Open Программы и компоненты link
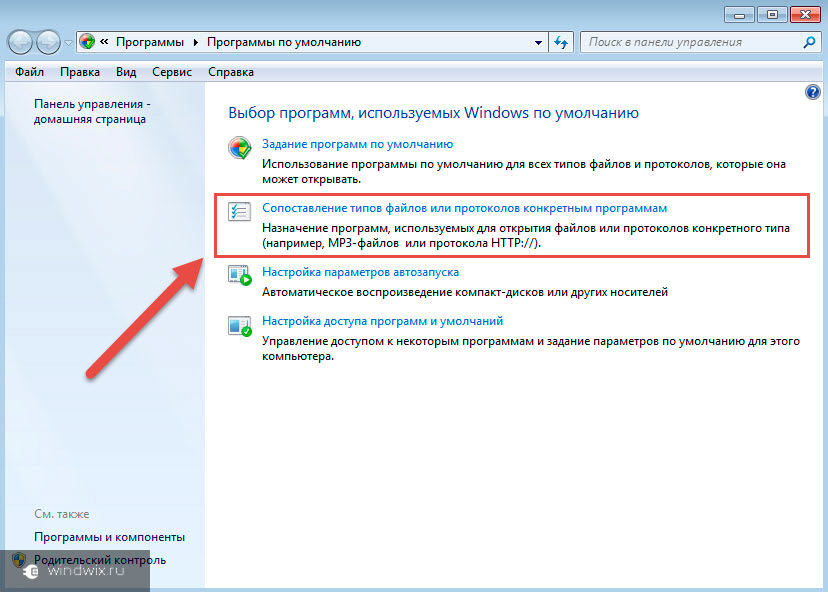Viewport: 828px width, 592px height. [109, 537]
